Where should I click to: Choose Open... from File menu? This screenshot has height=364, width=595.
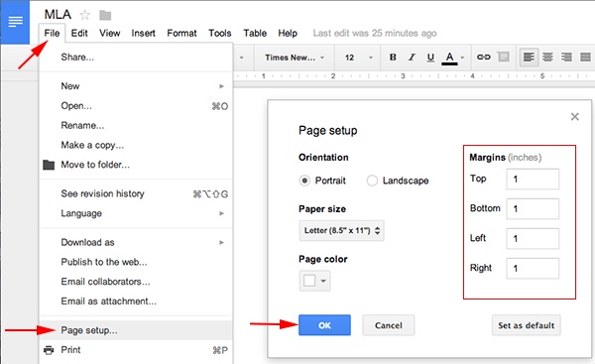tap(135, 106)
